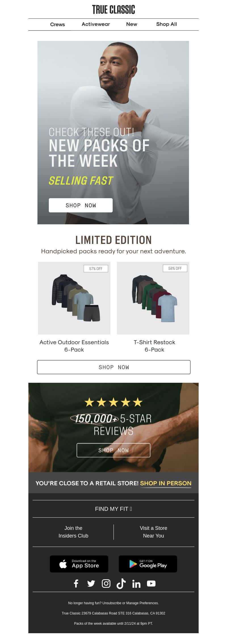Open the Find My Fit link

(x=113, y=509)
